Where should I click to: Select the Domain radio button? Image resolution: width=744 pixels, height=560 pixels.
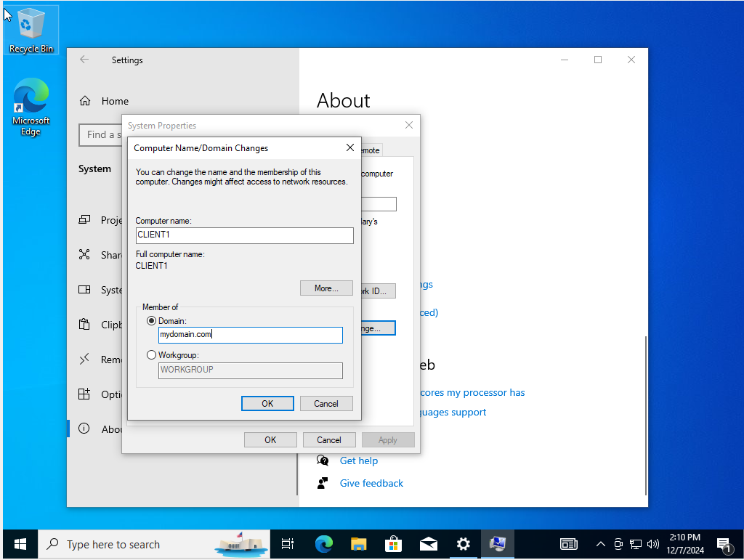coord(151,321)
